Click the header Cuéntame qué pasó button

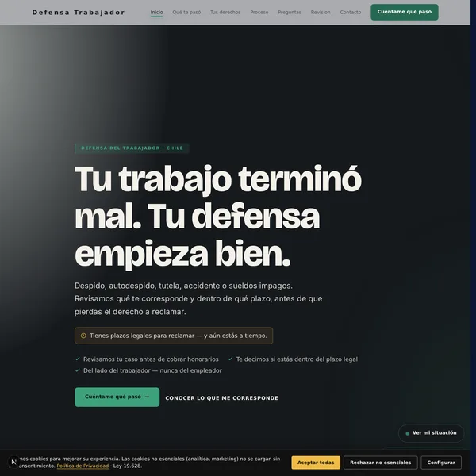(405, 12)
